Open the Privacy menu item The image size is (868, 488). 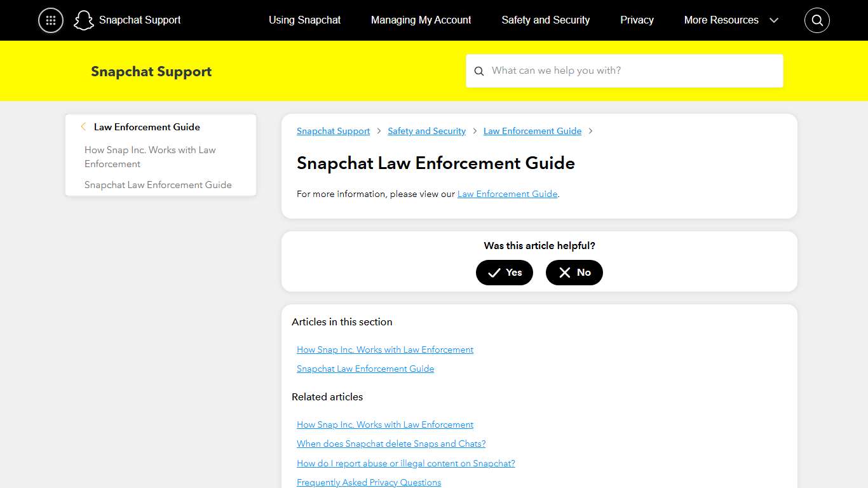[x=637, y=20]
